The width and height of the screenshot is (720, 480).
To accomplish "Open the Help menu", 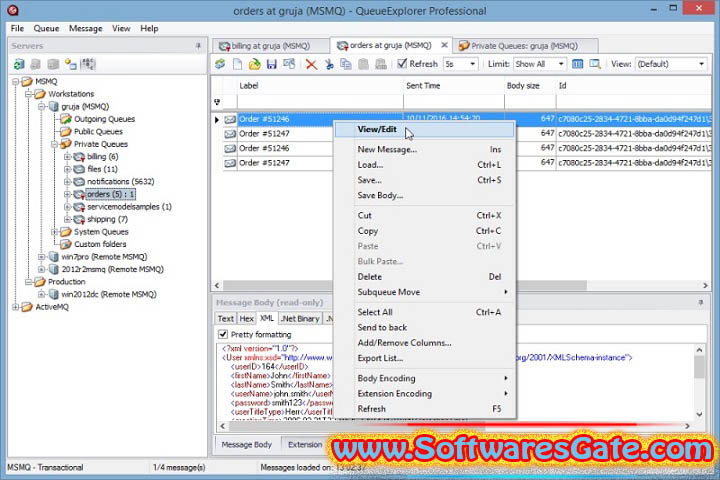I will click(149, 28).
